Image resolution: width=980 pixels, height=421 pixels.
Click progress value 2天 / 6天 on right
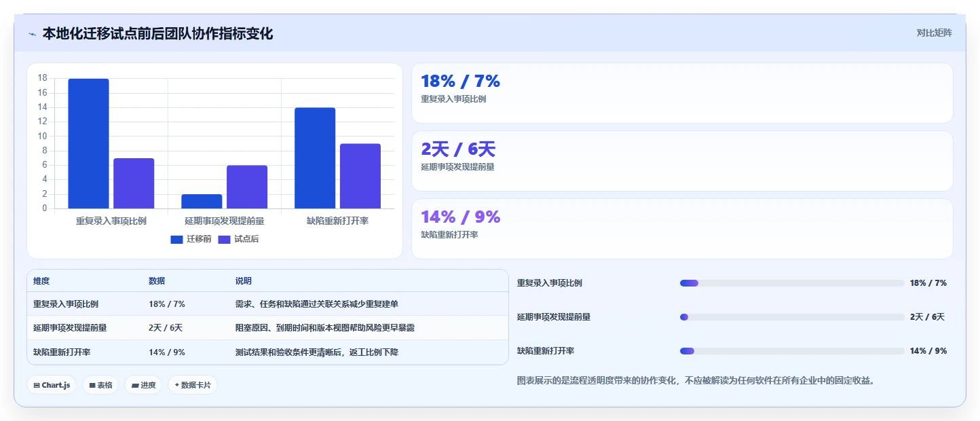pyautogui.click(x=927, y=317)
